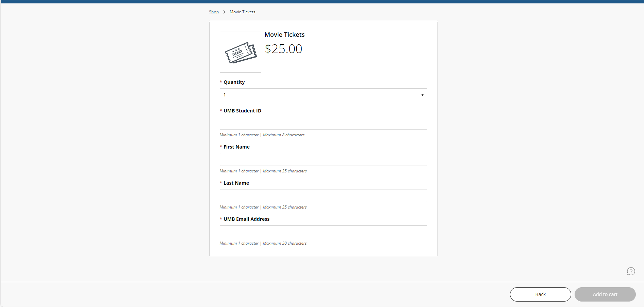644x307 pixels.
Task: Choose a quantity from the combo box
Action: point(323,94)
